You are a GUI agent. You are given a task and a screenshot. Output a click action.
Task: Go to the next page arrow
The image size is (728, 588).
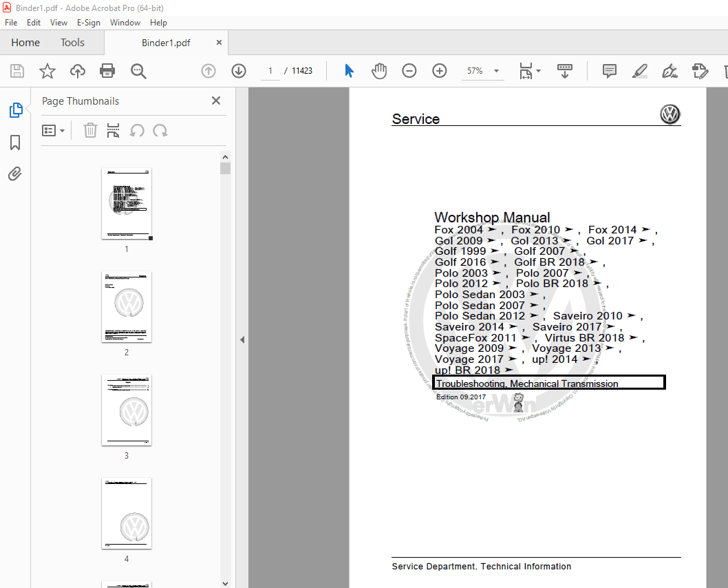point(239,71)
